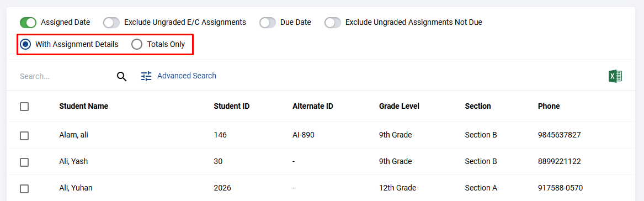Tick the select-all checkbox in header
This screenshot has height=201, width=644.
pos(24,107)
